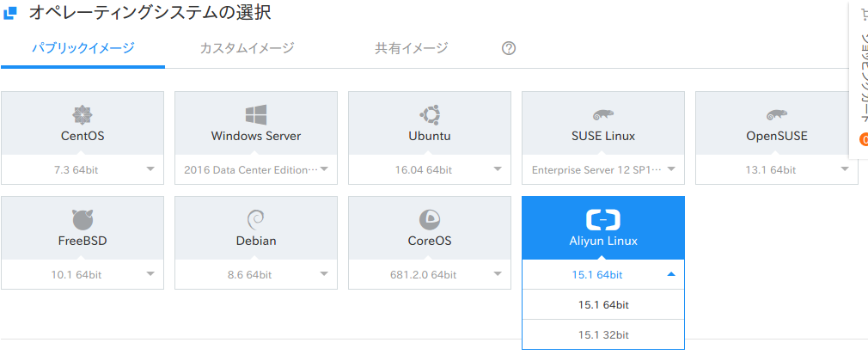Expand the Ubuntu 16.04 64bit dropdown
This screenshot has height=361, width=868.
coord(430,169)
